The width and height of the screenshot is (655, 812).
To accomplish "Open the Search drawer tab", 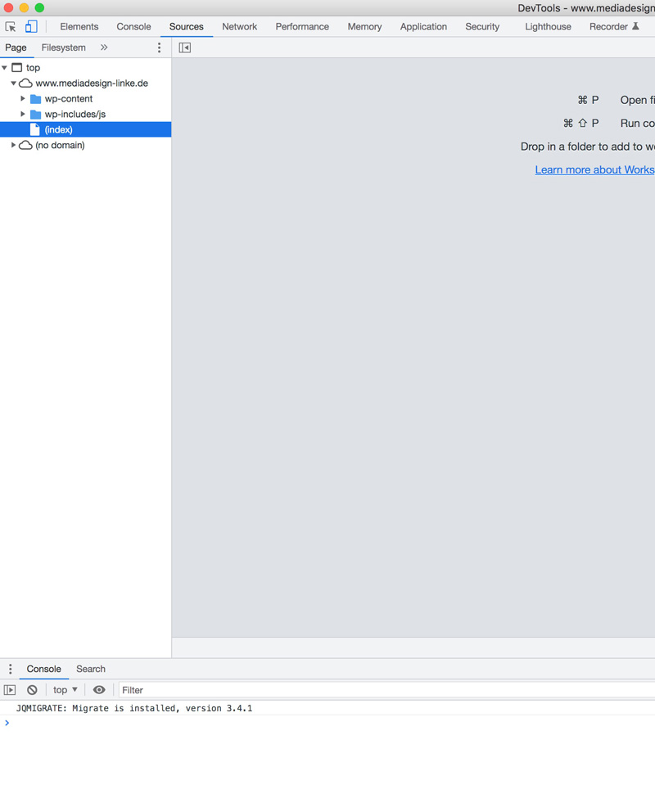I will point(91,669).
